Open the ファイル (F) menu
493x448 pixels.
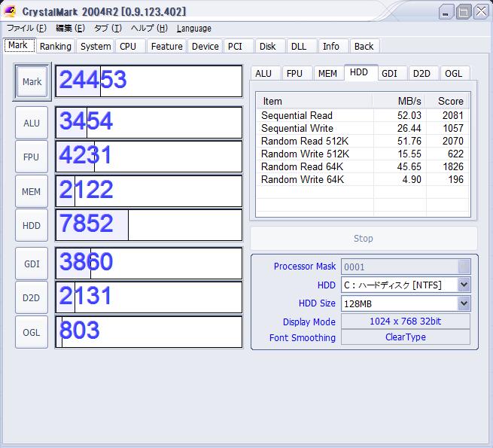tap(26, 29)
